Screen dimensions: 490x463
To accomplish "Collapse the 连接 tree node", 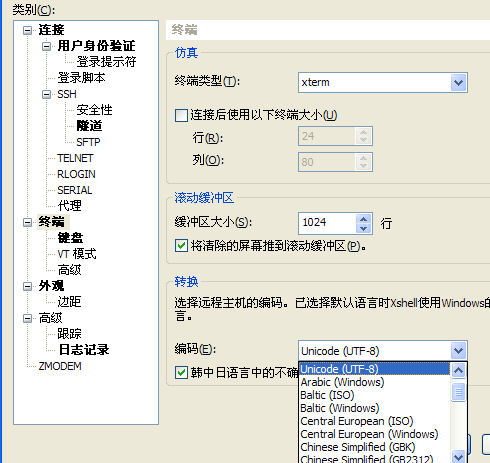I will [x=27, y=30].
